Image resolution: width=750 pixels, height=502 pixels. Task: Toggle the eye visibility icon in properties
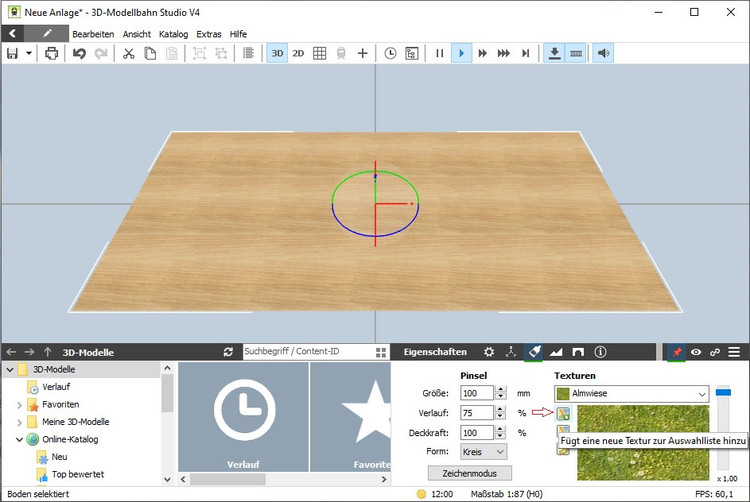[x=695, y=352]
